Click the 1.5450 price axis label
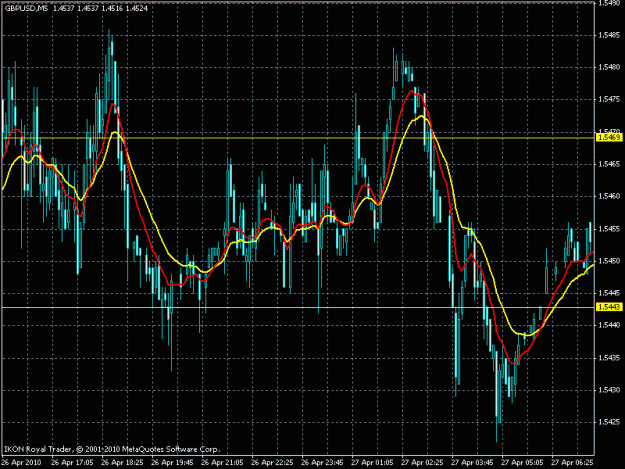 coord(609,261)
